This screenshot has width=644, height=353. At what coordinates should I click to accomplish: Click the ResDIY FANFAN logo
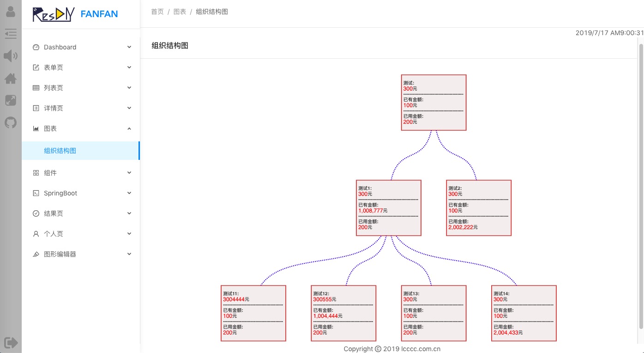point(75,14)
